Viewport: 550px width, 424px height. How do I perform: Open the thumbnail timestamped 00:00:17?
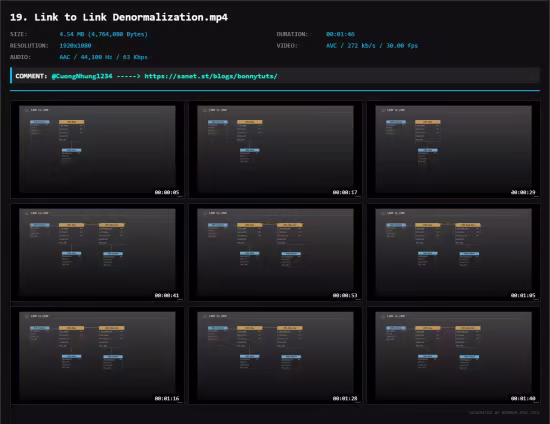pos(275,150)
